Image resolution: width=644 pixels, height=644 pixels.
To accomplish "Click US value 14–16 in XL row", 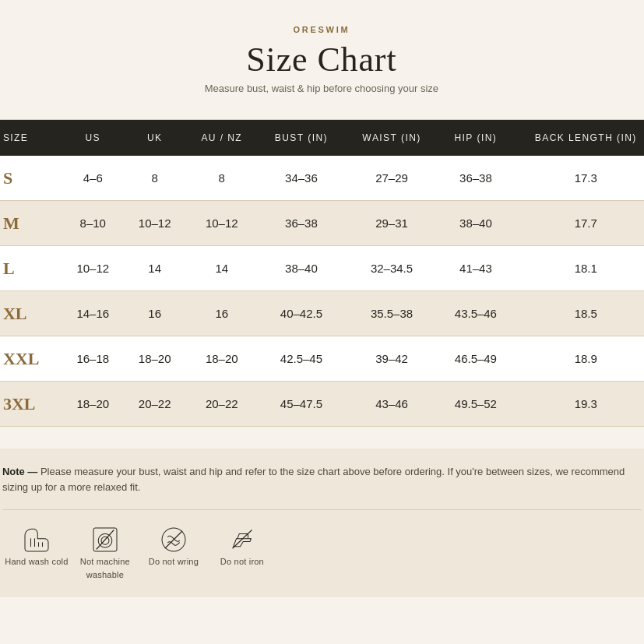I will coord(93,314).
